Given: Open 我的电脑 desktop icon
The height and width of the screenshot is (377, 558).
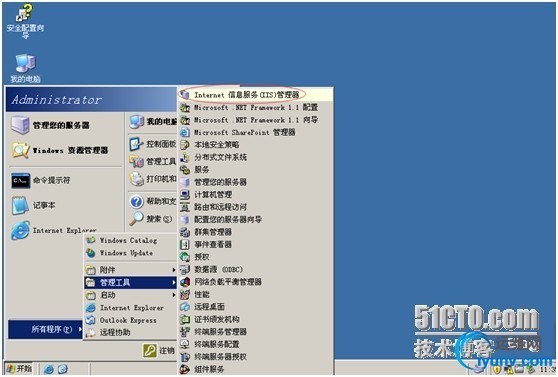Looking at the screenshot, I should coord(25,68).
